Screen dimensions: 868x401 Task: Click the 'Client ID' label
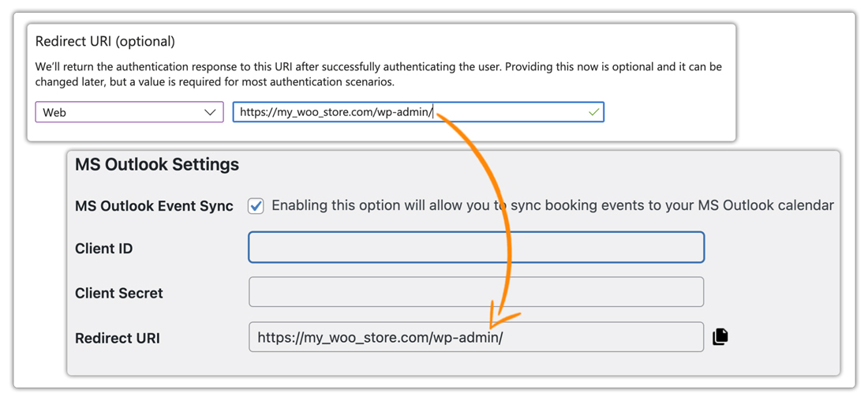pyautogui.click(x=103, y=249)
